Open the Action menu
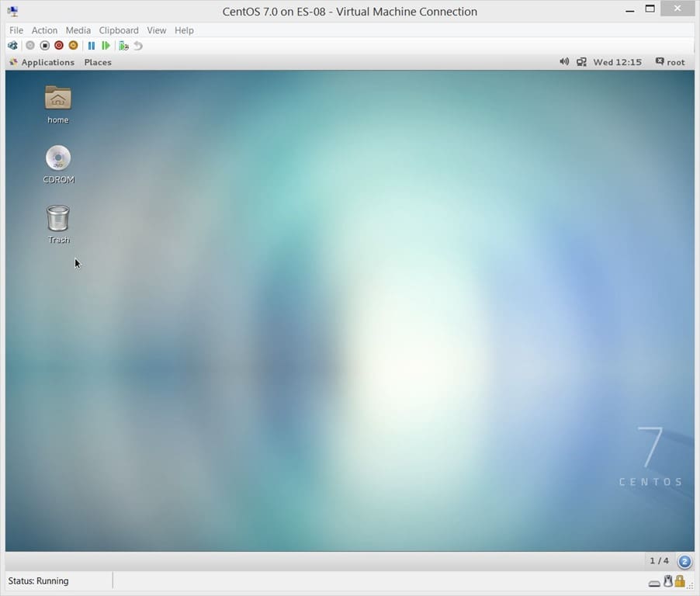Screen dimensions: 700x596 pos(44,30)
